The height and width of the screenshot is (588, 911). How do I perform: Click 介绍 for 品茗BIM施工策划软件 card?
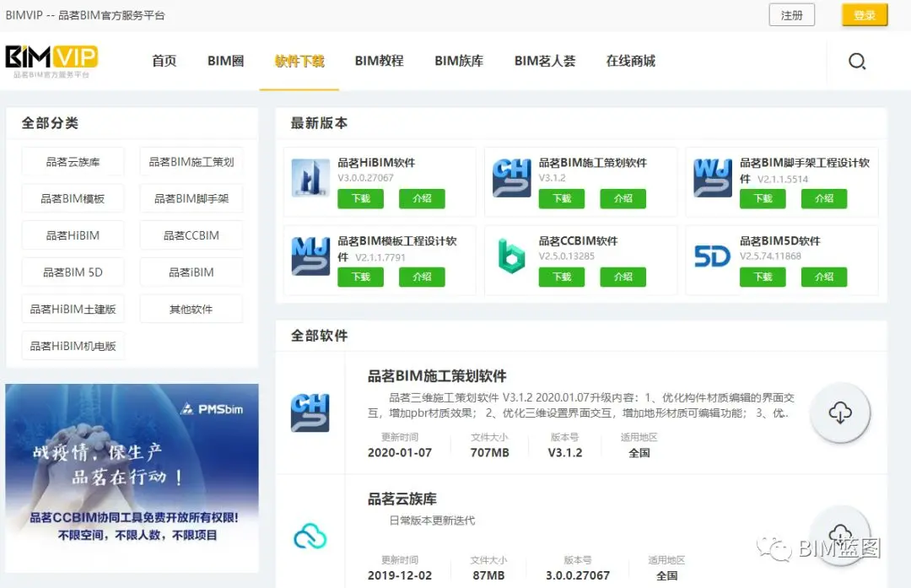(x=623, y=198)
